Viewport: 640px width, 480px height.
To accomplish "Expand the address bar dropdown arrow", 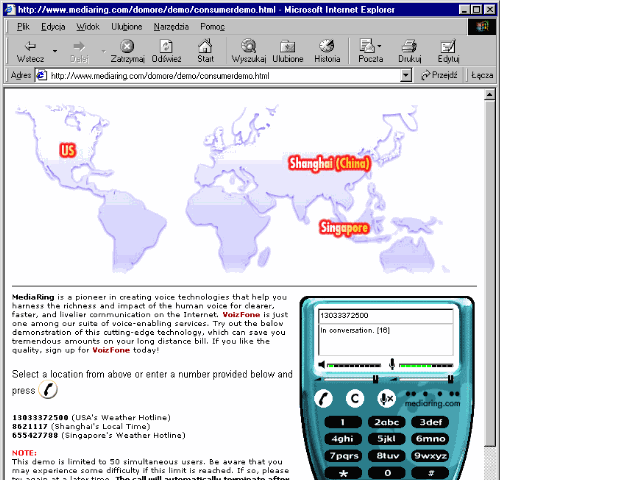I will pos(406,75).
